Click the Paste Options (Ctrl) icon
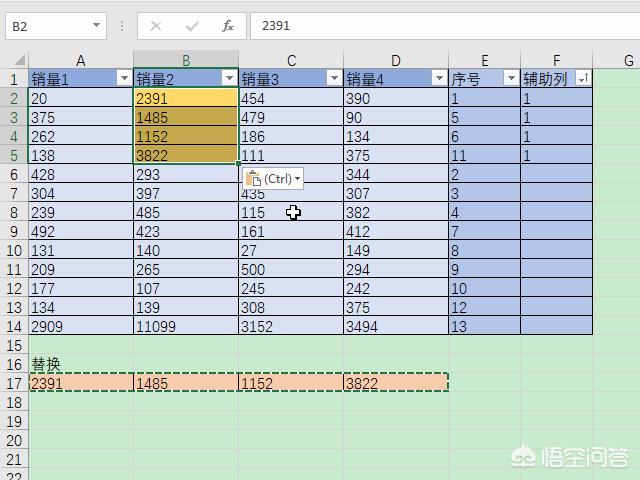 (273, 178)
